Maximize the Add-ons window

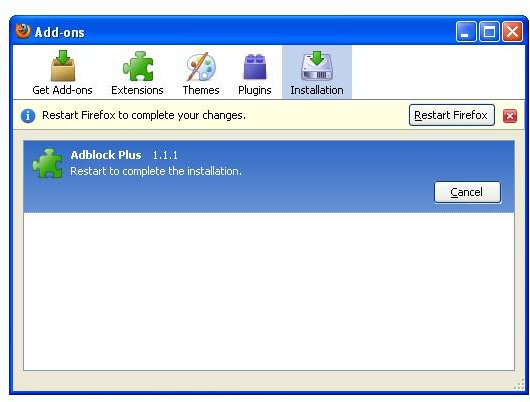click(489, 32)
